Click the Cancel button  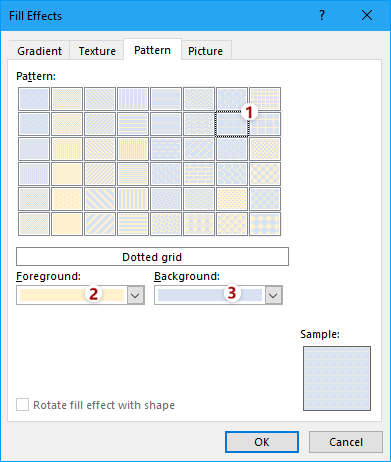pyautogui.click(x=346, y=442)
